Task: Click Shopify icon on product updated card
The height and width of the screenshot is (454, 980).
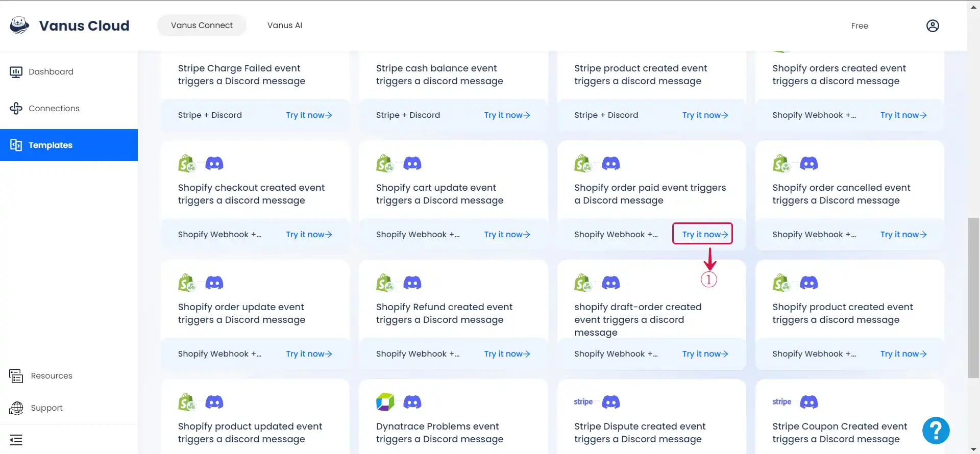Action: click(x=187, y=402)
